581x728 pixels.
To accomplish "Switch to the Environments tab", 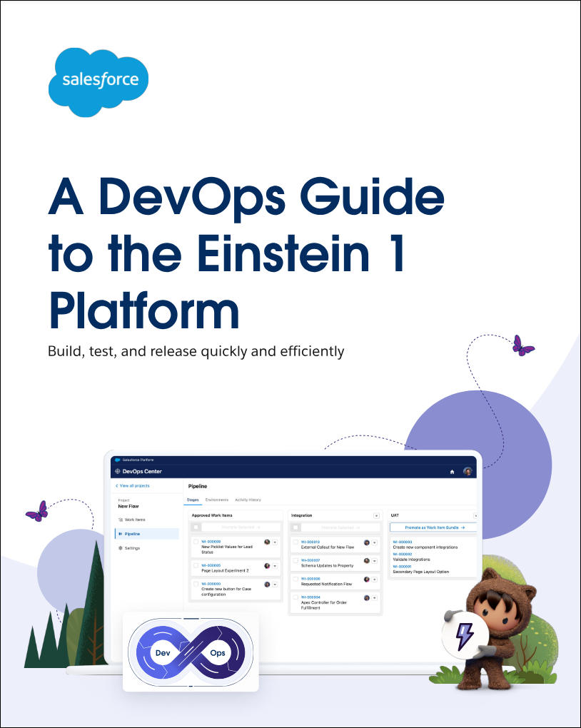I will [216, 500].
